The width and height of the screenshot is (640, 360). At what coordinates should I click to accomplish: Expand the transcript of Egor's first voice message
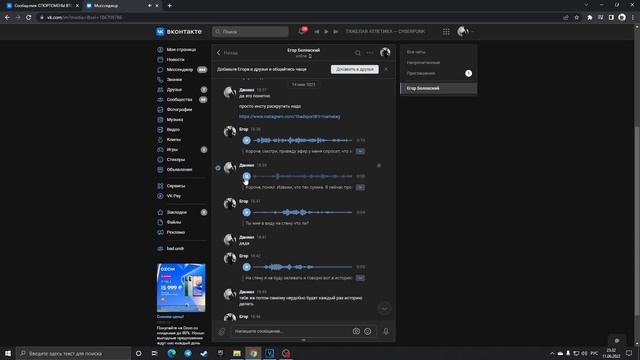[360, 151]
